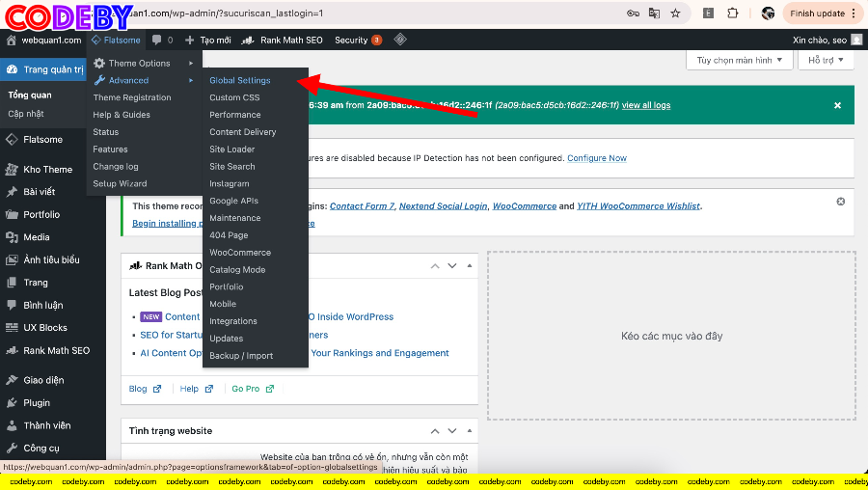Open Rank Math SEO in admin bar

pos(283,40)
